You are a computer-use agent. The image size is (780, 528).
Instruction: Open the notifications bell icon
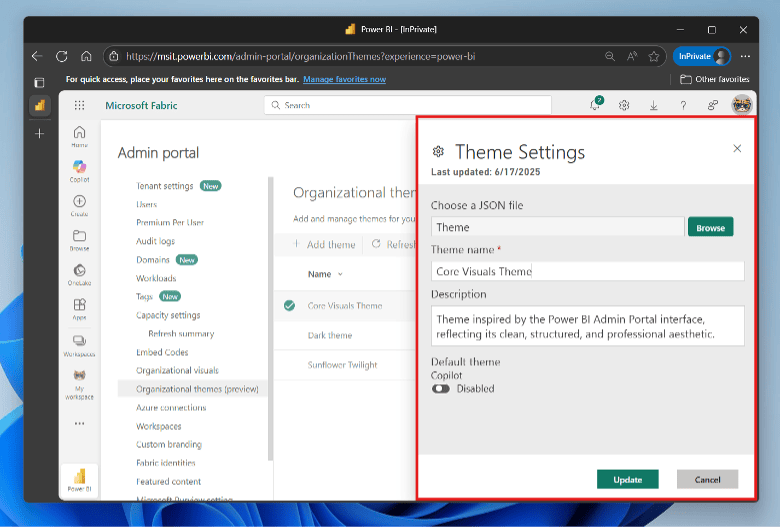point(595,105)
